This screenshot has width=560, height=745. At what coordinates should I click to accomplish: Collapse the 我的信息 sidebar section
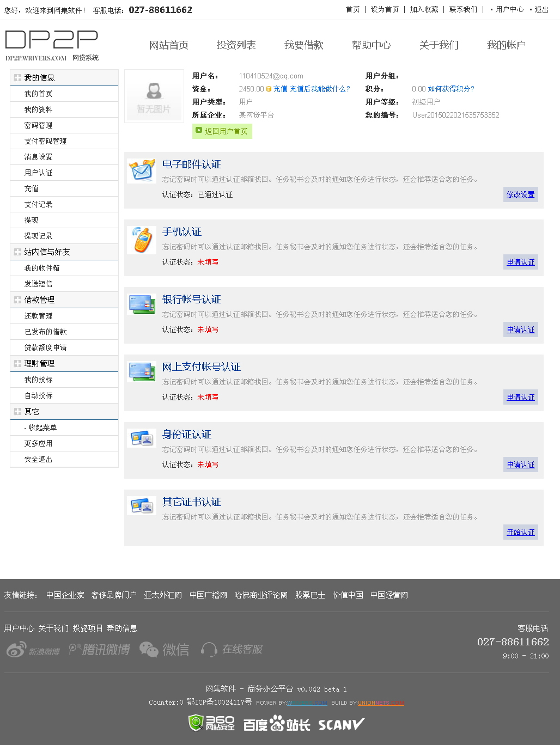[17, 78]
